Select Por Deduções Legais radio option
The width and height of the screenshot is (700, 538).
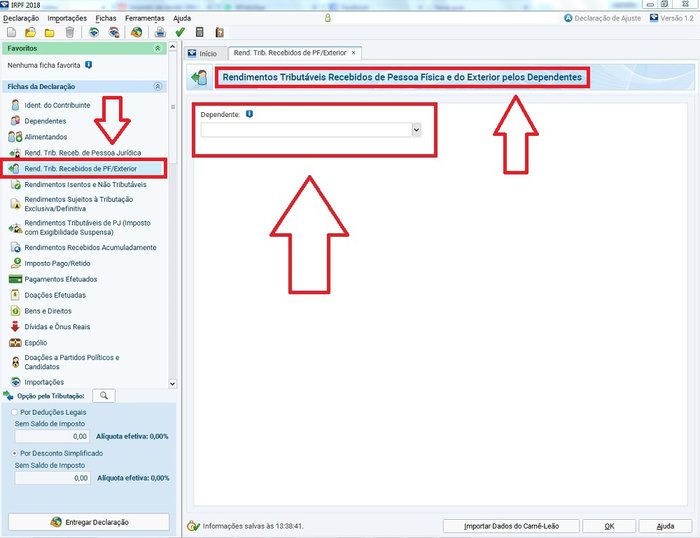pos(13,411)
